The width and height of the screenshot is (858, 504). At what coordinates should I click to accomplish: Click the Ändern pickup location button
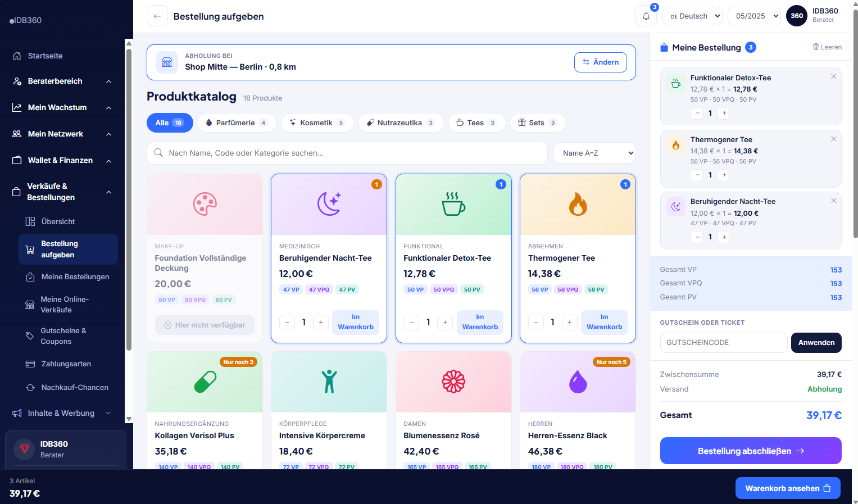point(601,62)
